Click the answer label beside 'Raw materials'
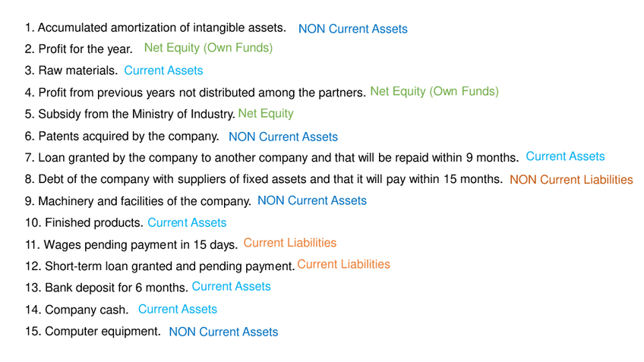 163,71
